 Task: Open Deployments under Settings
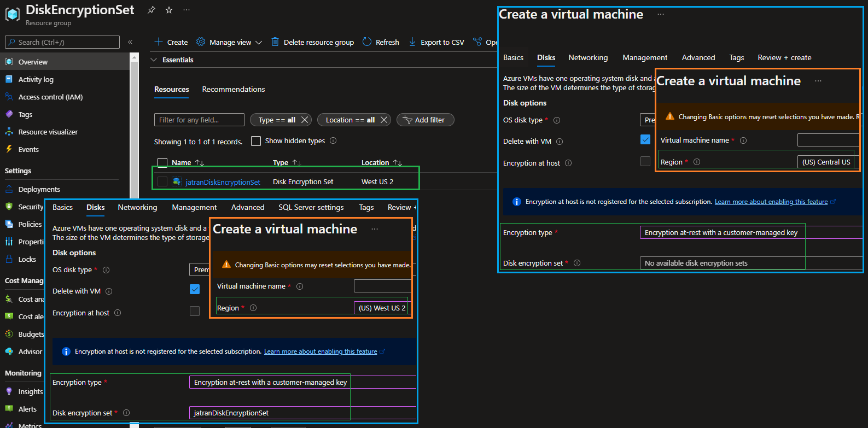tap(65, 189)
